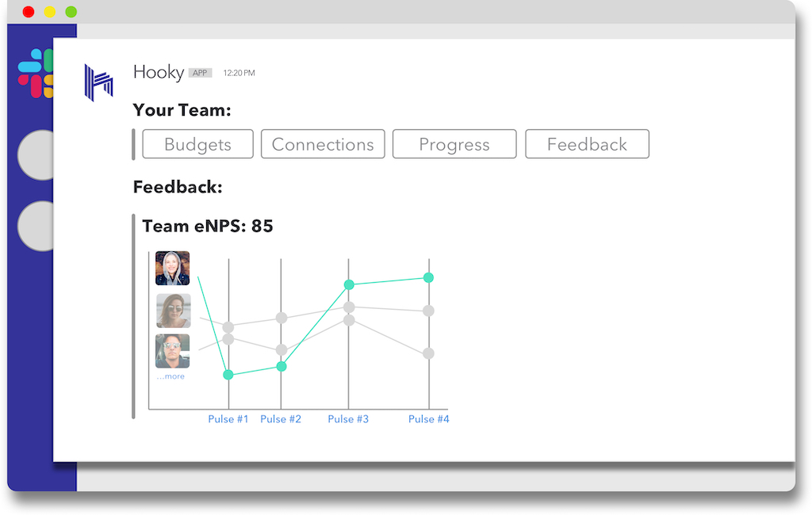The height and width of the screenshot is (515, 812).
Task: Click the green data point at Pulse #3
Action: click(x=348, y=284)
